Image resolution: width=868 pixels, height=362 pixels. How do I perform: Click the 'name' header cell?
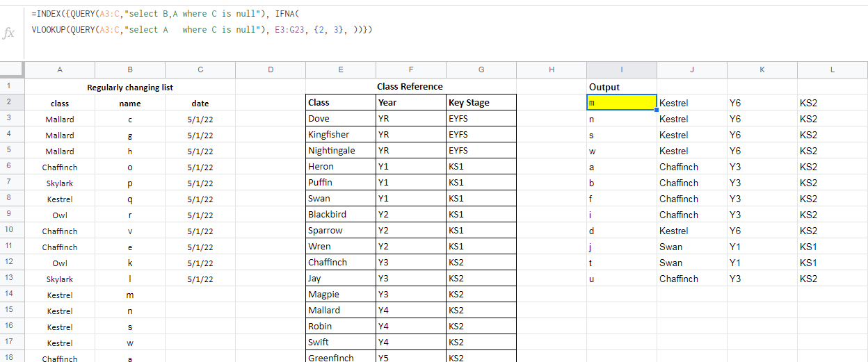click(x=130, y=103)
